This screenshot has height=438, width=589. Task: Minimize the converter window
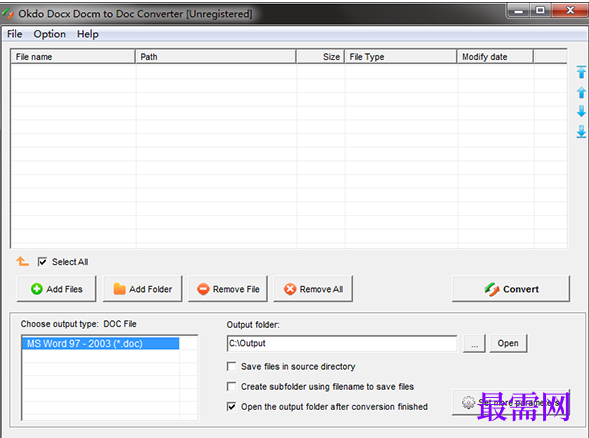pos(519,11)
